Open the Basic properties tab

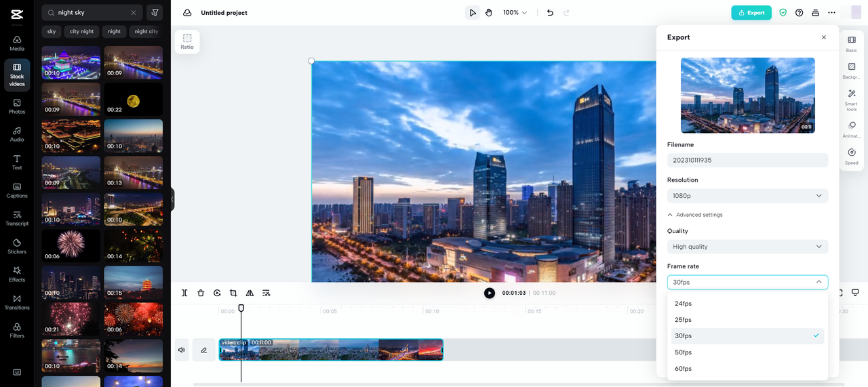[x=852, y=44]
